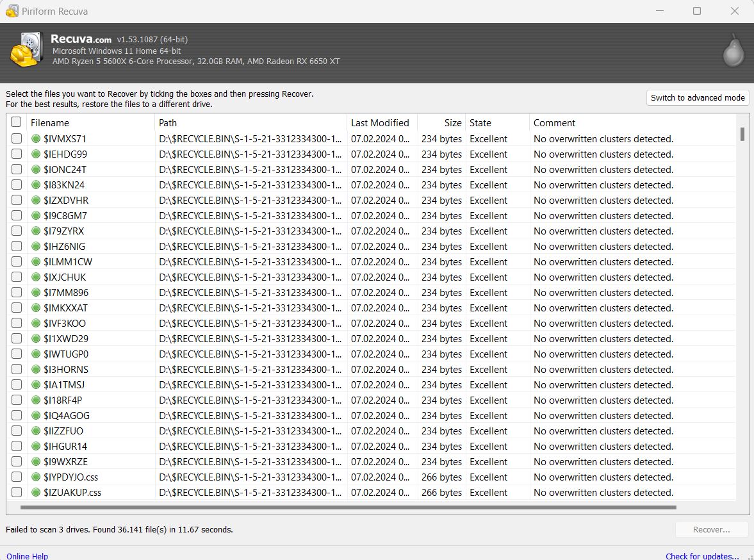
Task: Click green state dot for $IVMXS71
Action: click(x=36, y=138)
